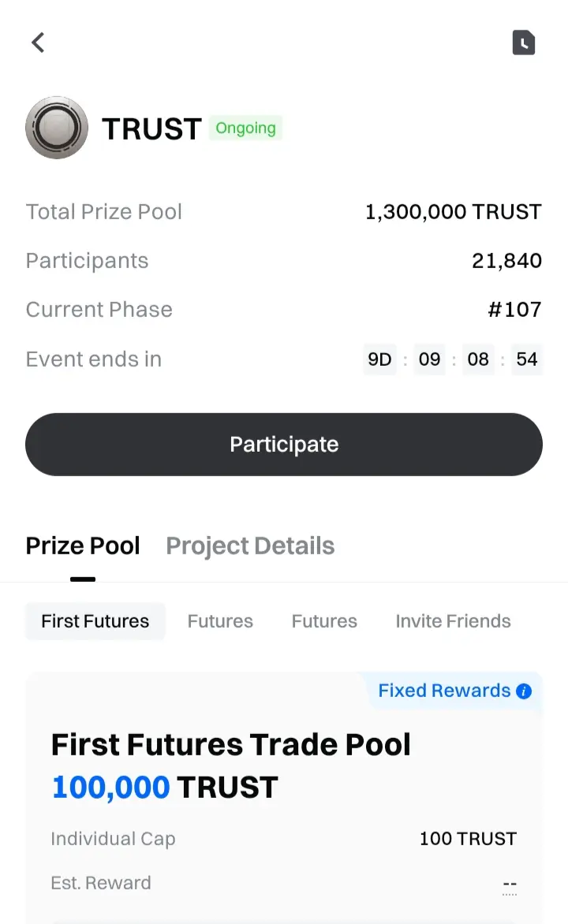Switch to the Prize Pool tab
This screenshot has width=568, height=924.
click(x=83, y=546)
